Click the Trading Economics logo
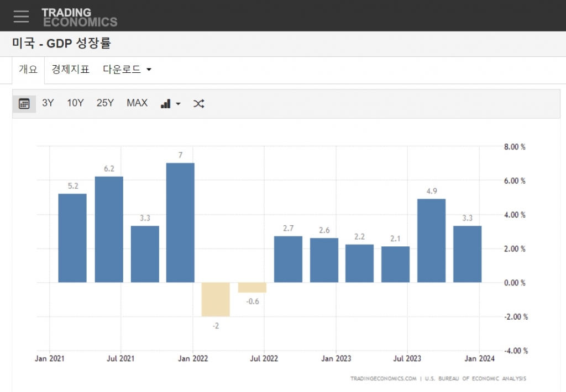This screenshot has width=566, height=392. [x=79, y=17]
